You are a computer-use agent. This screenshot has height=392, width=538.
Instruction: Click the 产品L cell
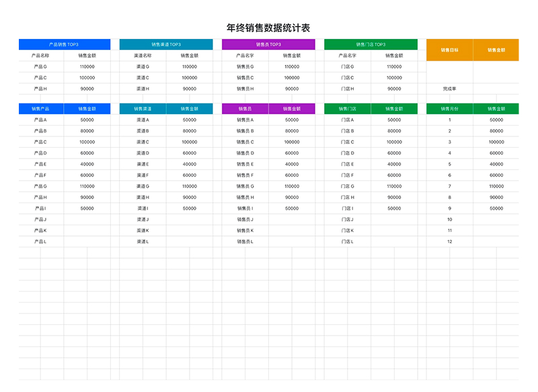(x=40, y=241)
